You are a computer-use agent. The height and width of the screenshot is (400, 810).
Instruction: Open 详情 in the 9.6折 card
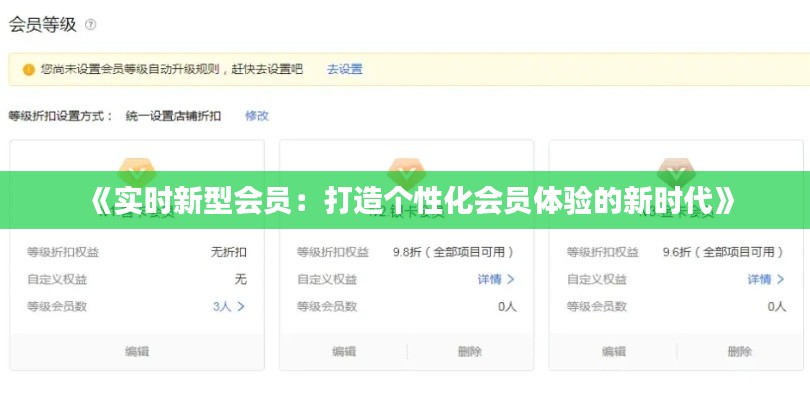tap(766, 279)
